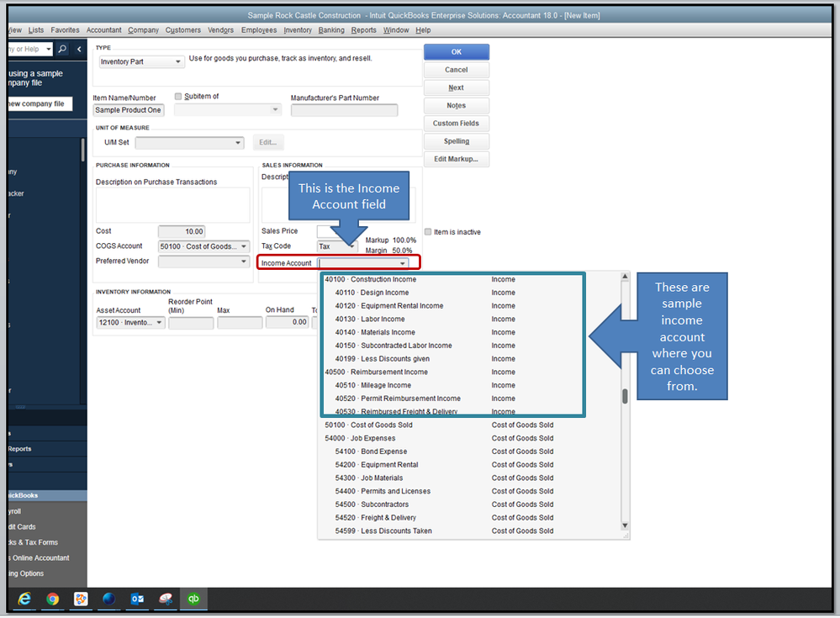Image resolution: width=840 pixels, height=618 pixels.
Task: Click the Custom Fields button
Action: [x=456, y=123]
